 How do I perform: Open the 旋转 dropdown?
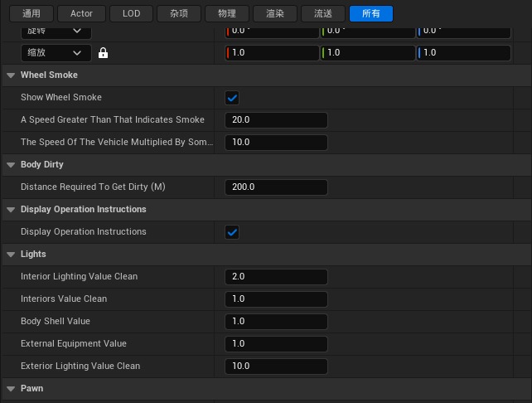coord(56,33)
